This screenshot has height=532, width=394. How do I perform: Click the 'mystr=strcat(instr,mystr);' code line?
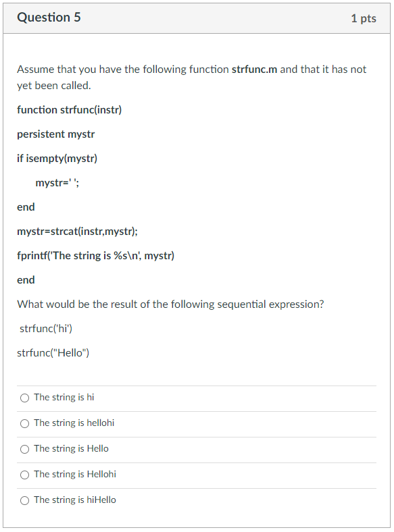point(78,232)
